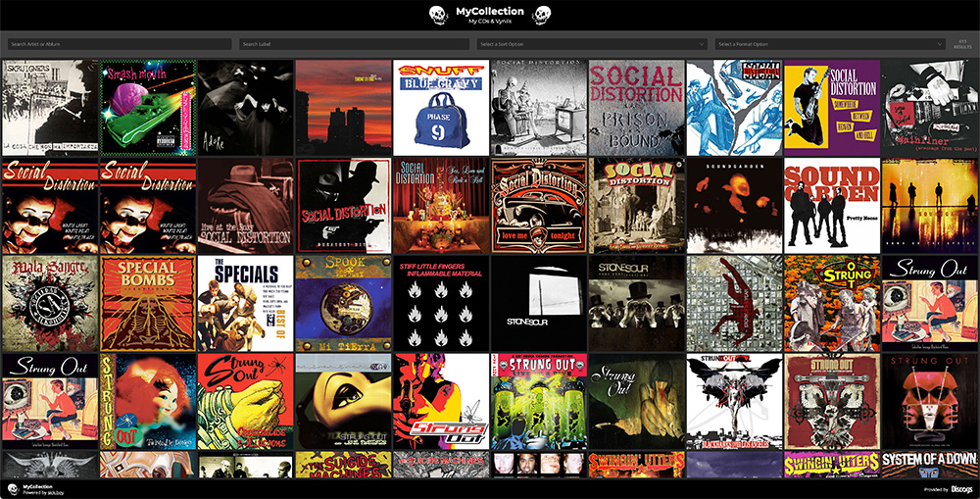Open the aerial city map album cover
Viewport: 980px width, 499px height.
click(x=734, y=303)
